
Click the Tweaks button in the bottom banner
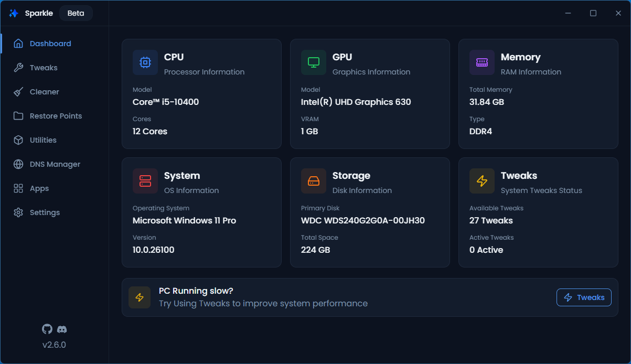click(x=584, y=297)
